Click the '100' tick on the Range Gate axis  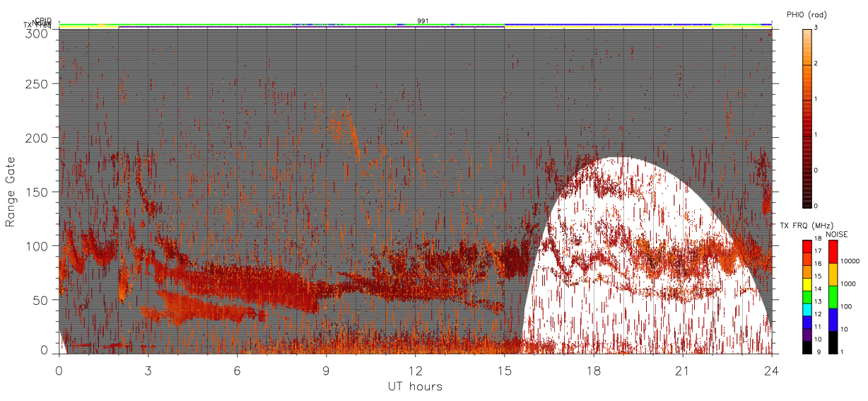(39, 246)
